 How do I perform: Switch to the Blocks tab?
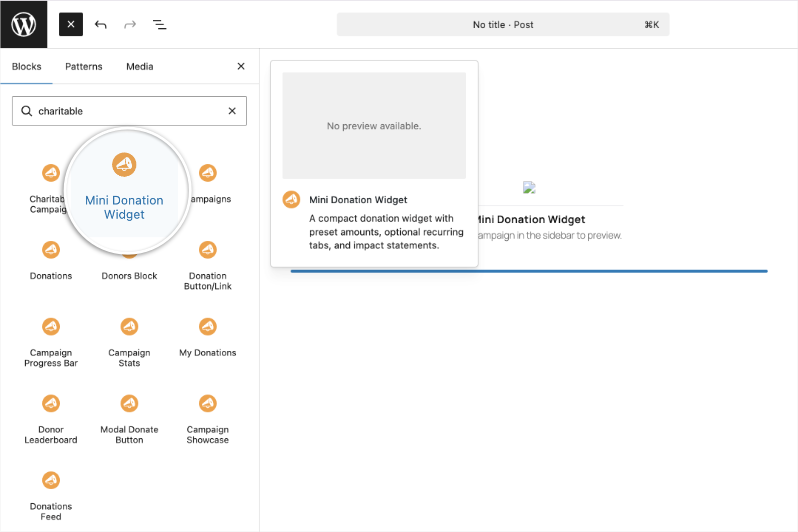[x=27, y=67]
